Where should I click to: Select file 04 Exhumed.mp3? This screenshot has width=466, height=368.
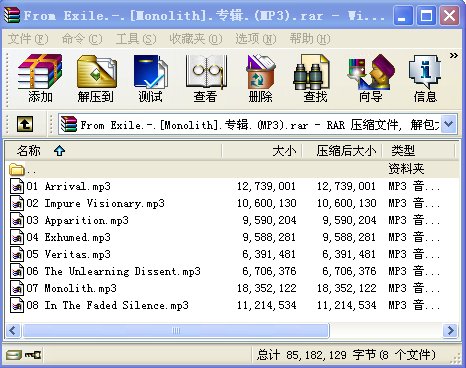tap(232, 237)
